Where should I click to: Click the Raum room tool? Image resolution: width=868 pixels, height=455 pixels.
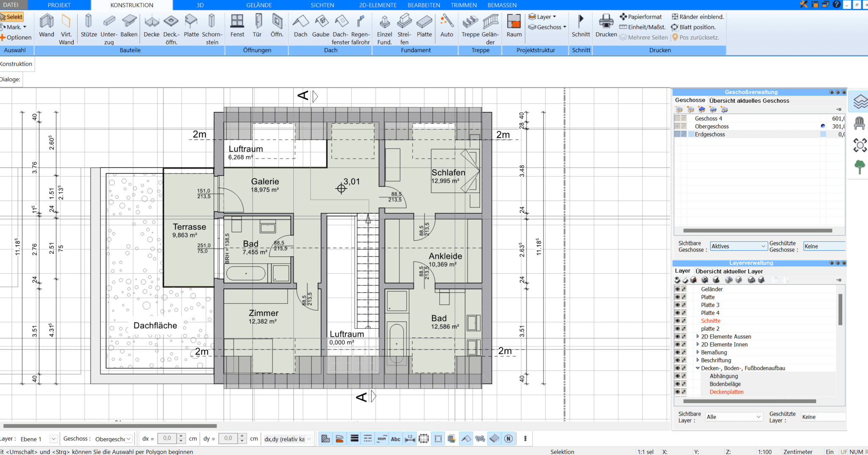click(x=514, y=26)
